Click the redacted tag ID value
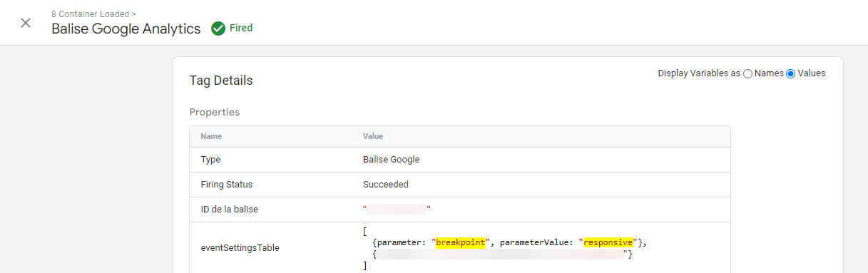This screenshot has height=273, width=868. (x=397, y=210)
